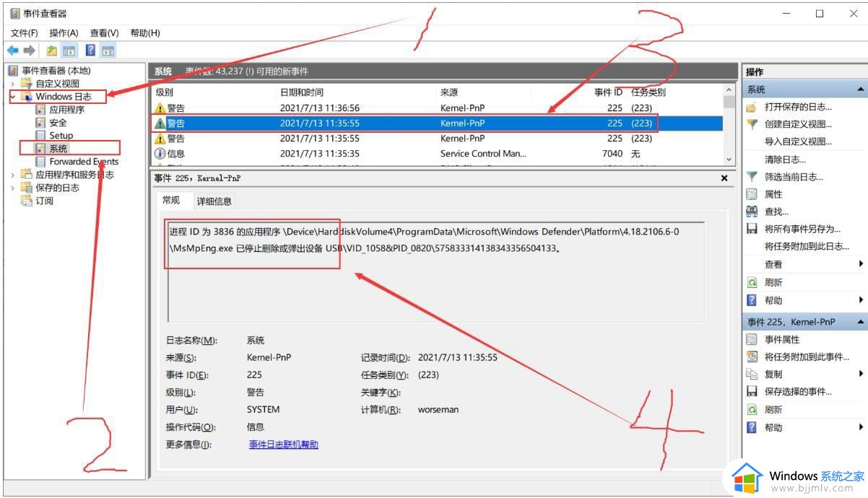Viewport: 868px width, 498px height.
Task: Collapse the 事件 225, Kernel-PnP actions section
Action: pos(860,322)
